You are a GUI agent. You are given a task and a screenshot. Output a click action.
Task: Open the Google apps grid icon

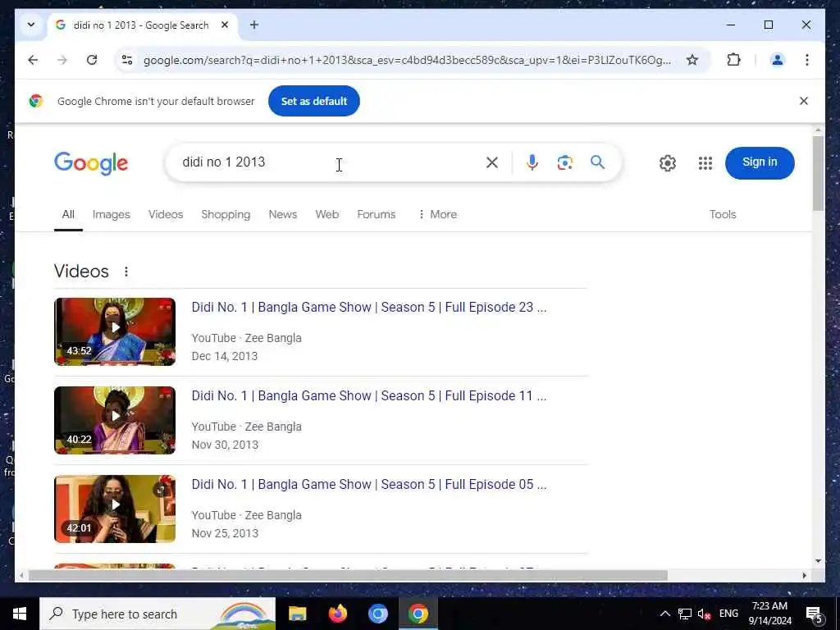pos(705,163)
